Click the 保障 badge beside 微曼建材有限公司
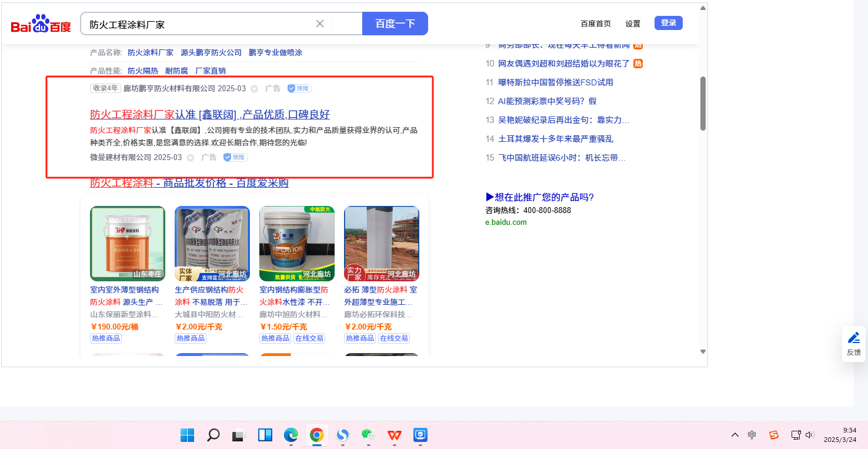 (235, 157)
